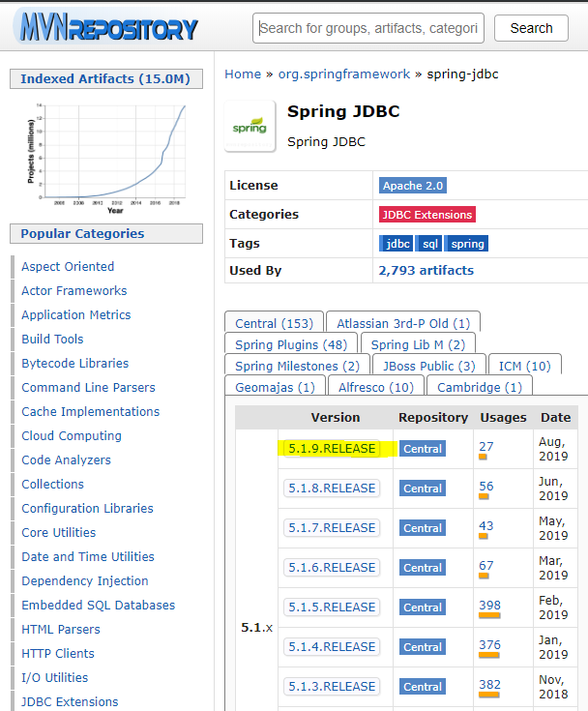The width and height of the screenshot is (588, 711).
Task: Open the 398 usages link
Action: click(489, 606)
